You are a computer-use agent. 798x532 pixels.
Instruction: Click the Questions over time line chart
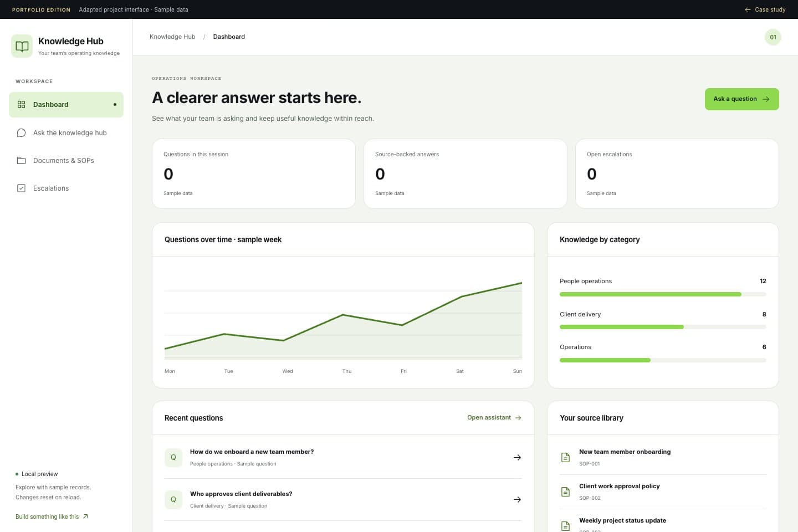pyautogui.click(x=343, y=321)
